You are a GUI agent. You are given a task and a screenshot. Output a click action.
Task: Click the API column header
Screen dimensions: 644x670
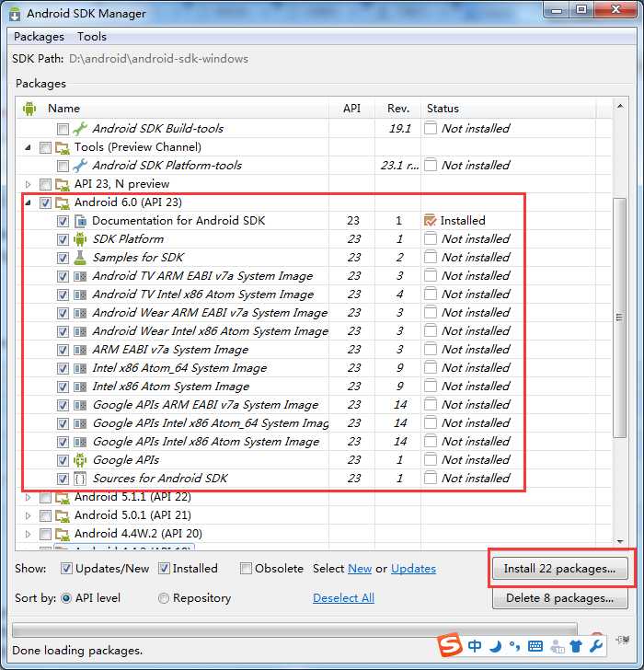[x=351, y=109]
